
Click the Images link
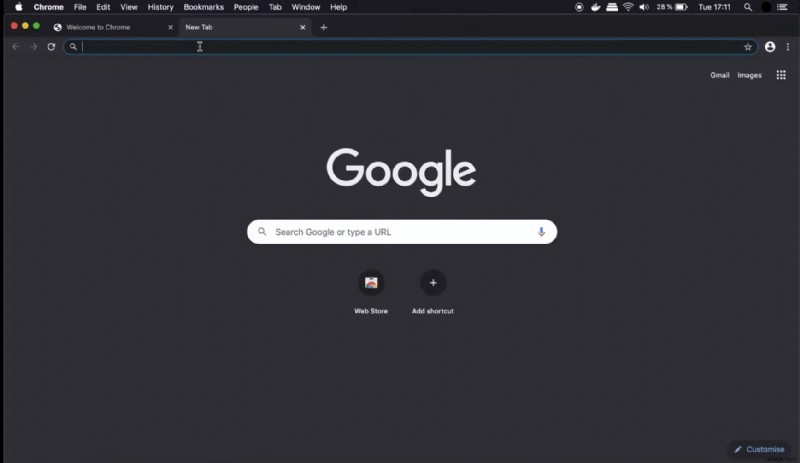(x=749, y=75)
